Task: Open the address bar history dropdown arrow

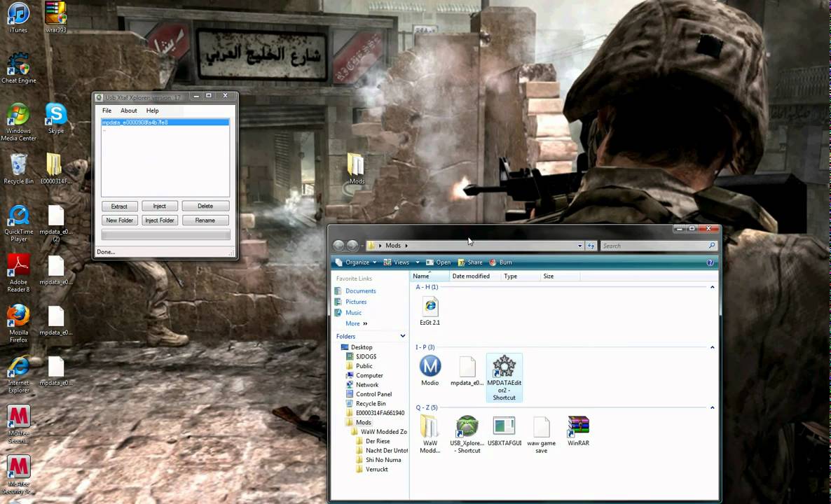Action: (x=579, y=246)
